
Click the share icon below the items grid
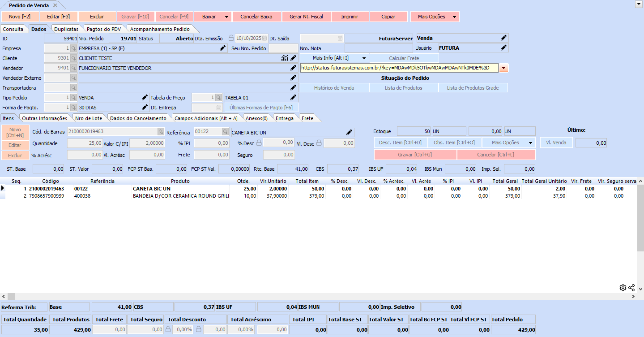(x=631, y=288)
